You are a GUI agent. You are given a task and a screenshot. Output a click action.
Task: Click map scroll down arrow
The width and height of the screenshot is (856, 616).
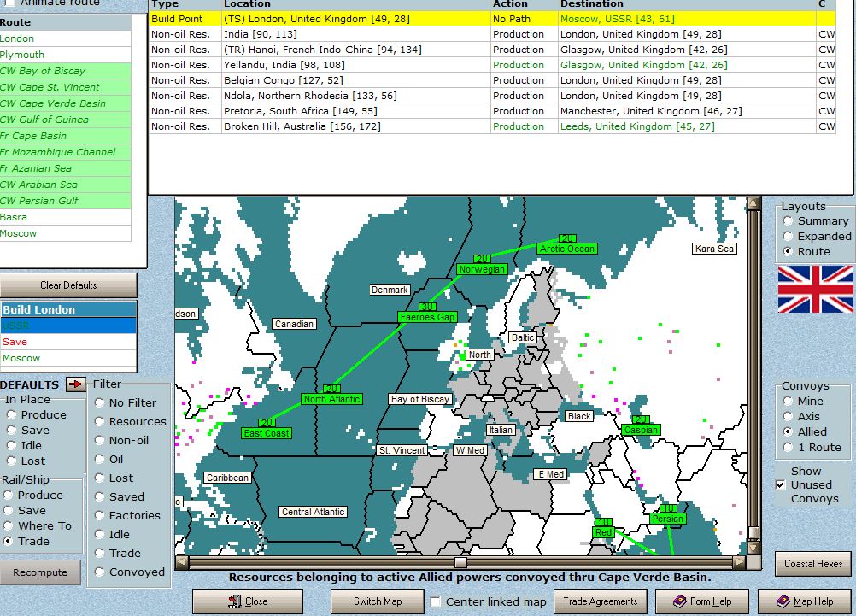point(753,547)
